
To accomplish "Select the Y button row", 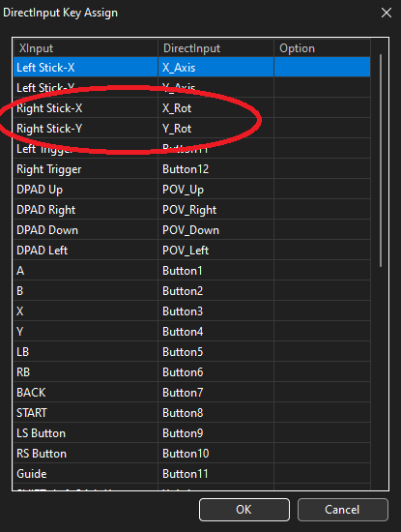I will (192, 332).
